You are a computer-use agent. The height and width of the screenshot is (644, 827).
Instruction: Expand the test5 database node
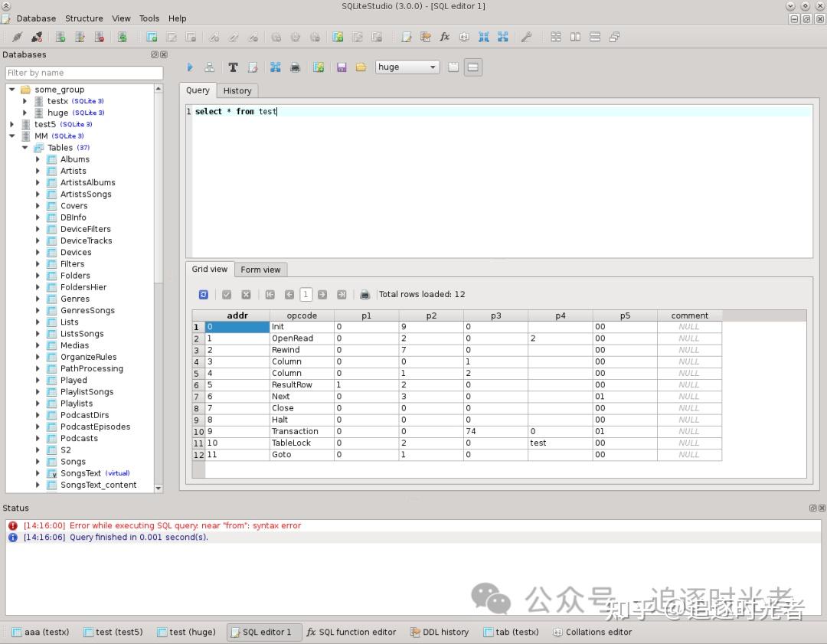[12, 124]
